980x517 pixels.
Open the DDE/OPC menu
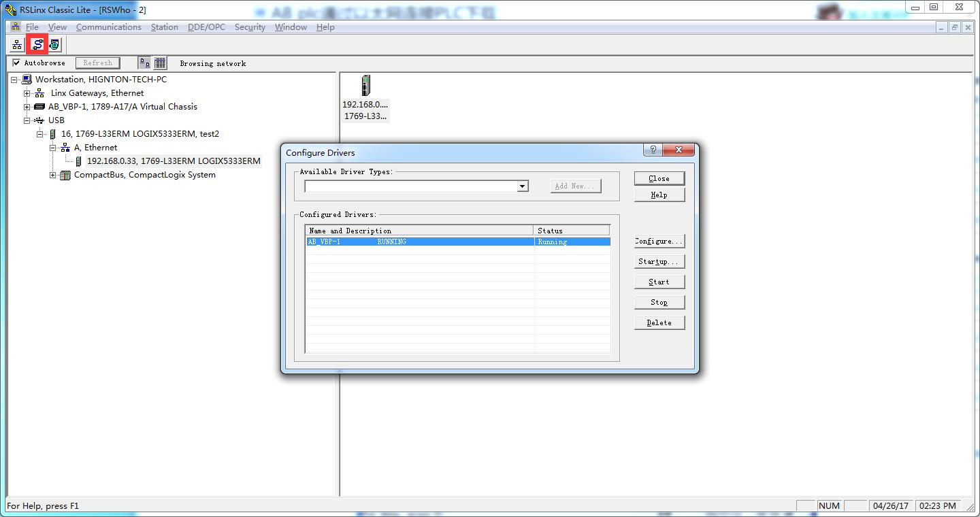click(206, 27)
